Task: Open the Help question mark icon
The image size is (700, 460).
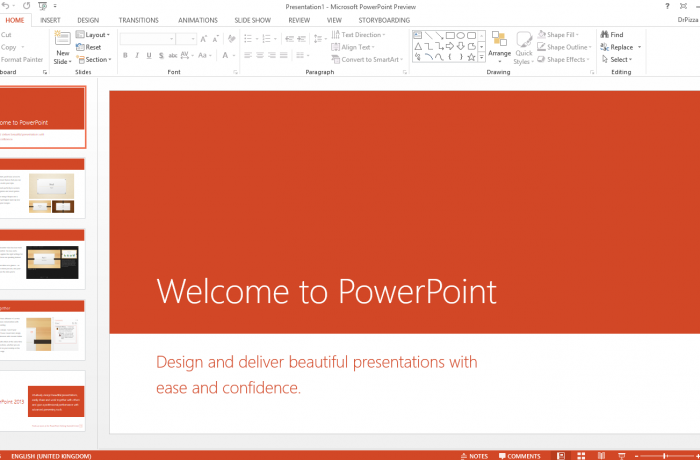Action: 667,6
